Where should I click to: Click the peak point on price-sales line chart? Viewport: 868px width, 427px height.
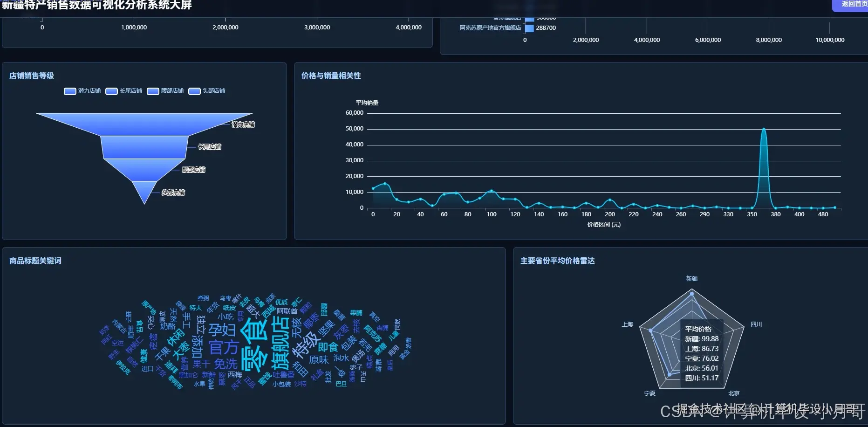coord(764,129)
